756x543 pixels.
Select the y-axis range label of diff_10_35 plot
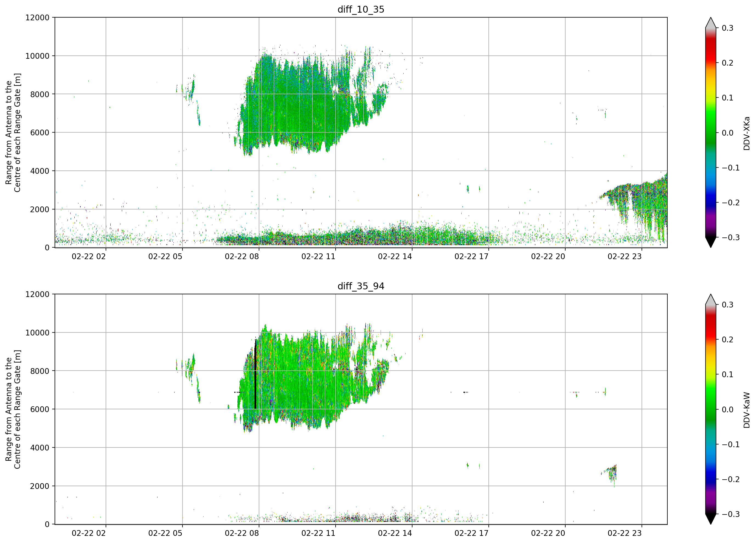coord(13,132)
